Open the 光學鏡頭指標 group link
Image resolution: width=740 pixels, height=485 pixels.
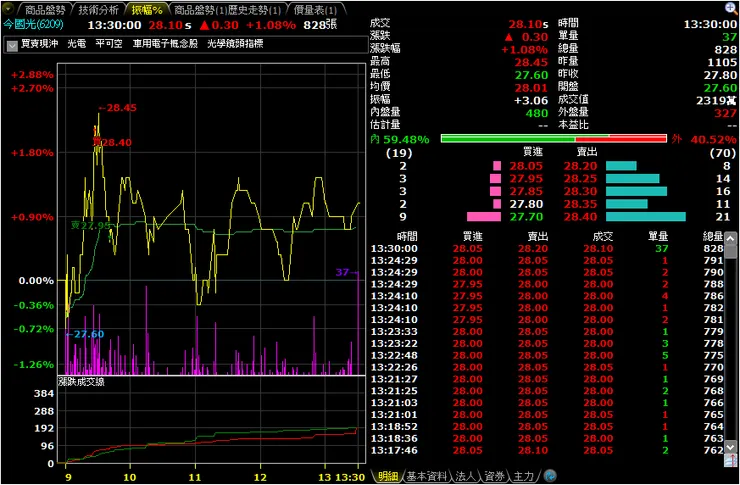point(235,44)
